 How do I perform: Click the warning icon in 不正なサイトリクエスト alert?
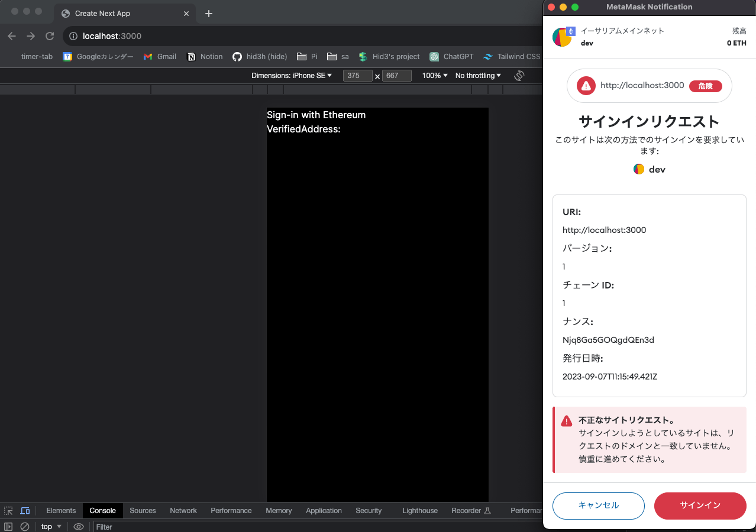567,421
